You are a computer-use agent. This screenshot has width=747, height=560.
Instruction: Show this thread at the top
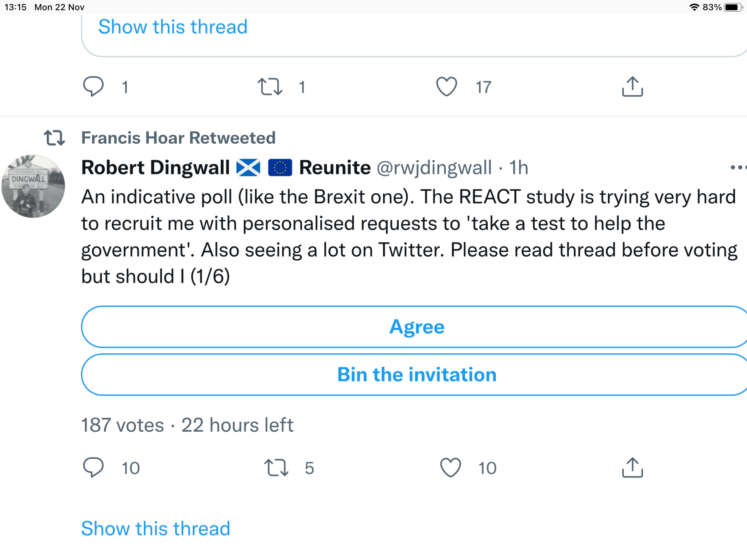[x=173, y=27]
